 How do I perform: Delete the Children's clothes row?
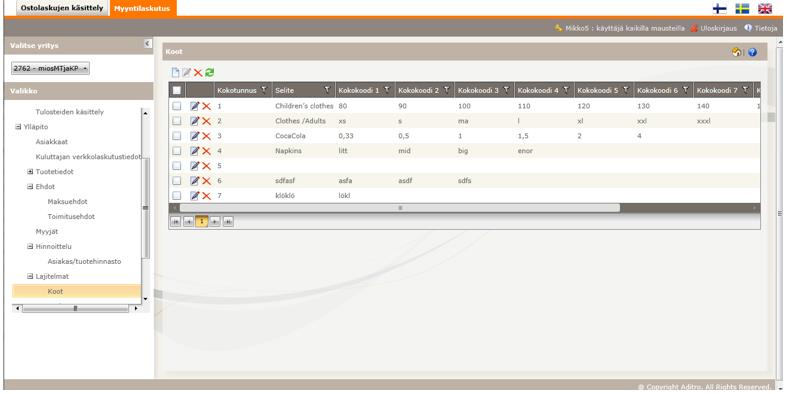tap(206, 106)
